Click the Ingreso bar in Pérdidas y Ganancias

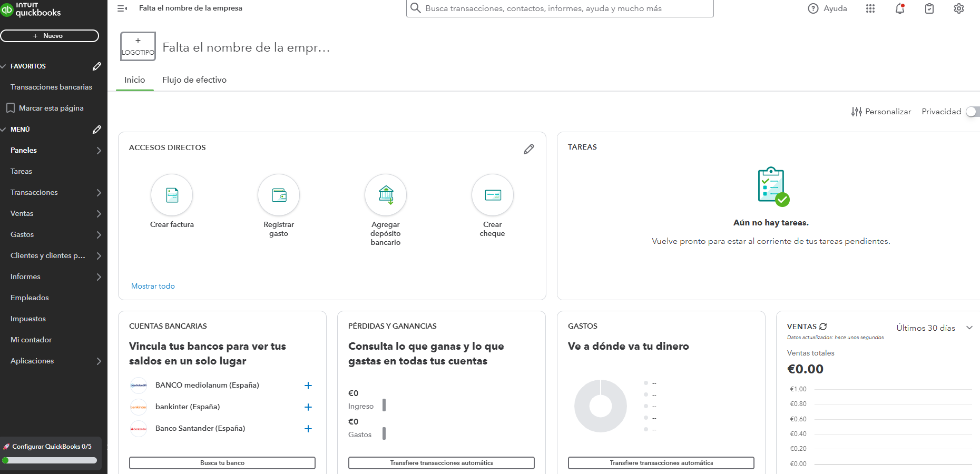384,405
